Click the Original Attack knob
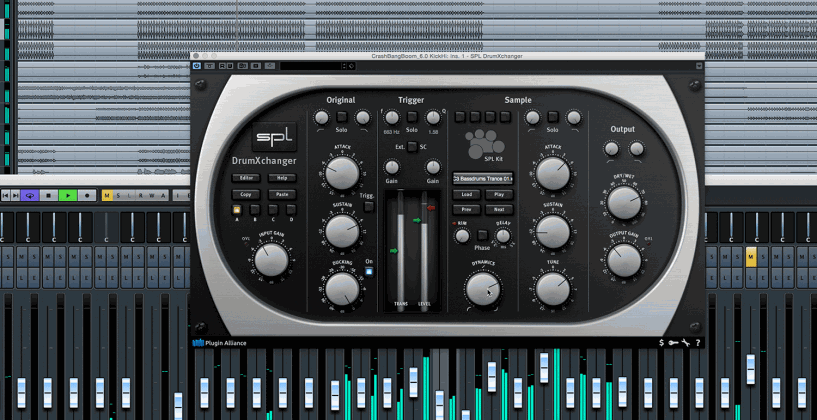The height and width of the screenshot is (420, 817). (342, 172)
